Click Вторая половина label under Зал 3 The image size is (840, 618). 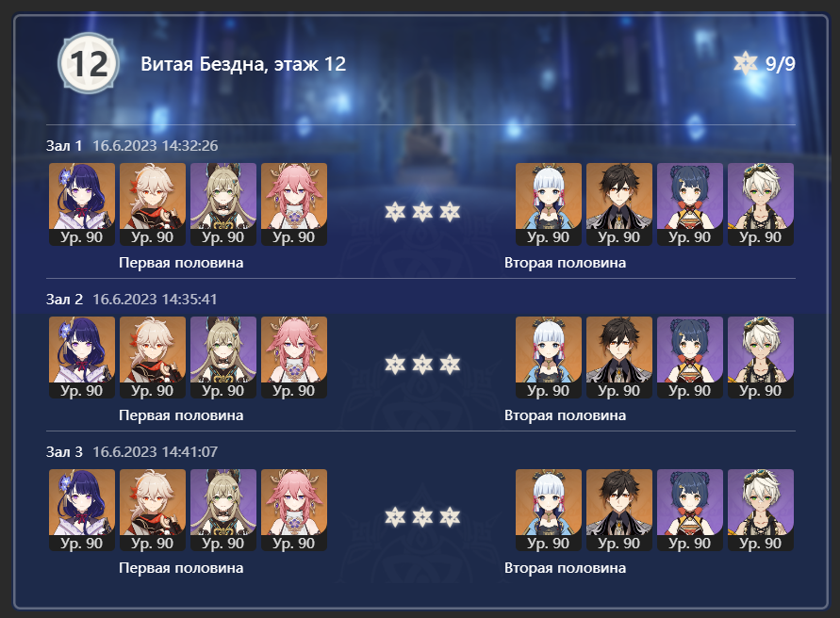[565, 568]
